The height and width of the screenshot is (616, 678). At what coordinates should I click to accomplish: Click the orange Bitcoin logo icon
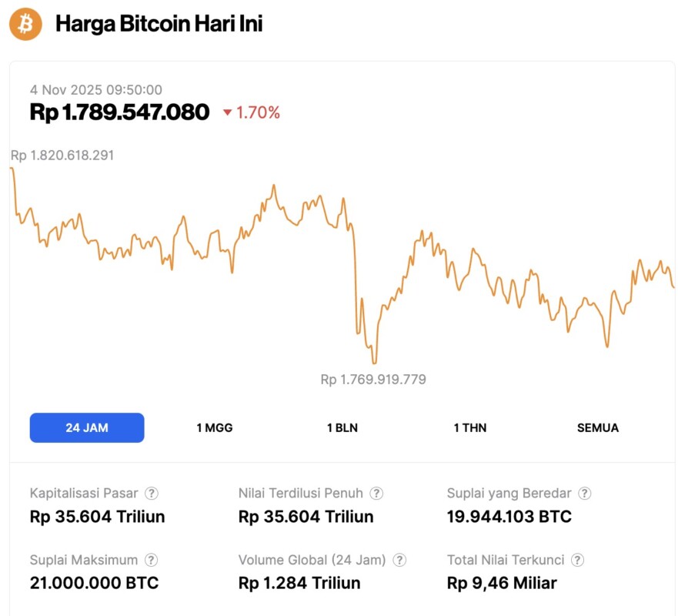(x=25, y=24)
